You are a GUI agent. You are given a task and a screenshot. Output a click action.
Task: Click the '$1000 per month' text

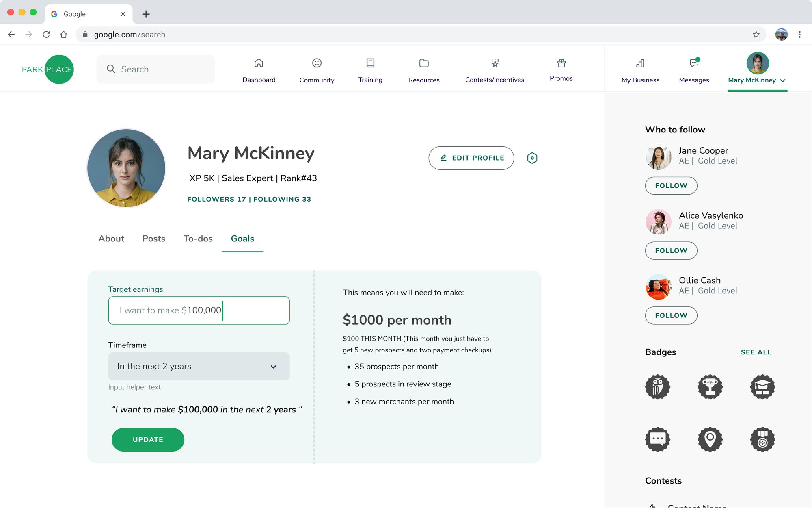pyautogui.click(x=397, y=320)
